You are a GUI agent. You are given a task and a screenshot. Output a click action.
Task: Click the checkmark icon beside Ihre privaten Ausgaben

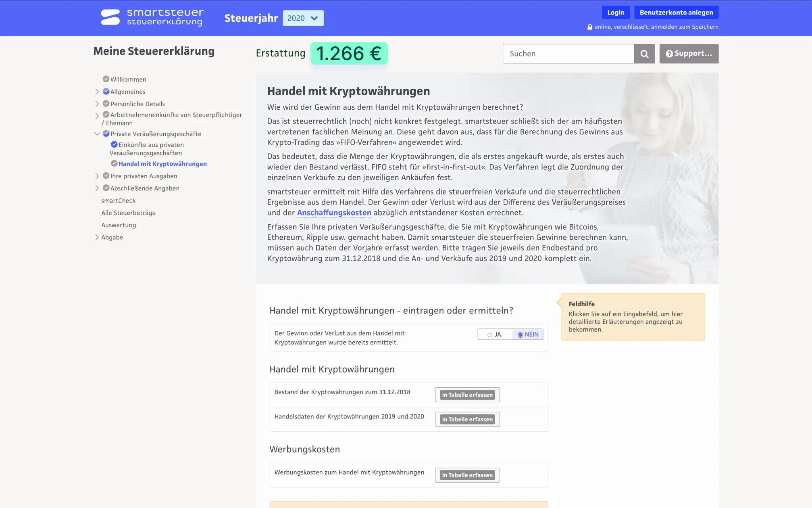(106, 176)
